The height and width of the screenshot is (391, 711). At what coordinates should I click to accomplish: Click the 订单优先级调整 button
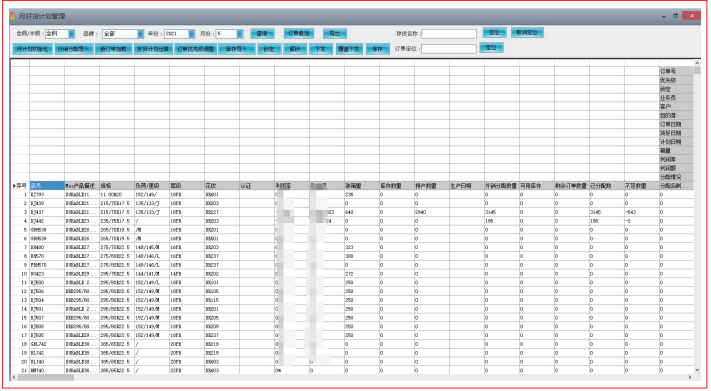coord(195,49)
